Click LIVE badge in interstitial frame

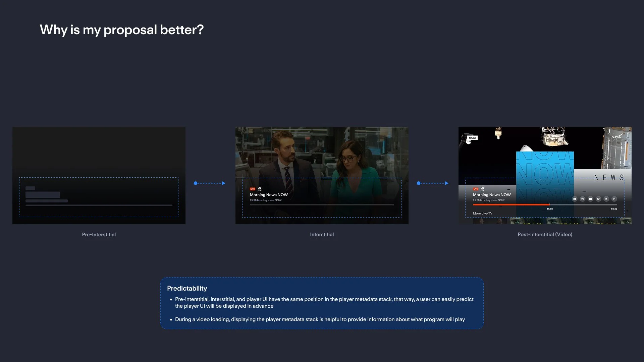pyautogui.click(x=253, y=189)
